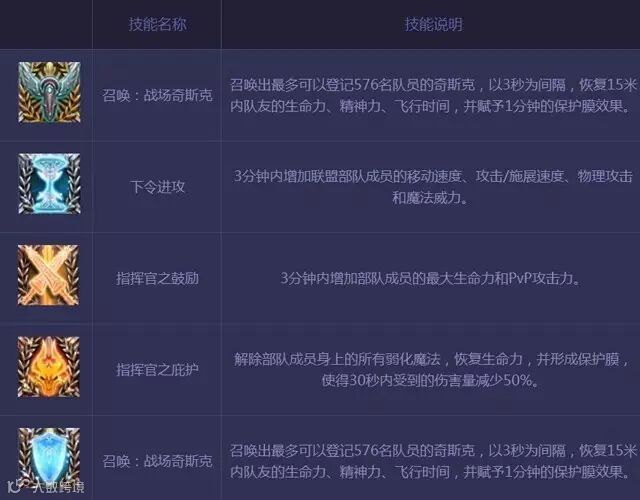Click the blue shield skill icon
Image resolution: width=640 pixels, height=500 pixels.
pyautogui.click(x=49, y=457)
